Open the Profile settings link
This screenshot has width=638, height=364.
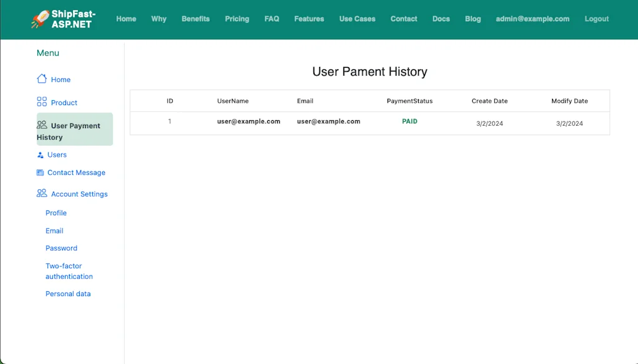point(56,213)
